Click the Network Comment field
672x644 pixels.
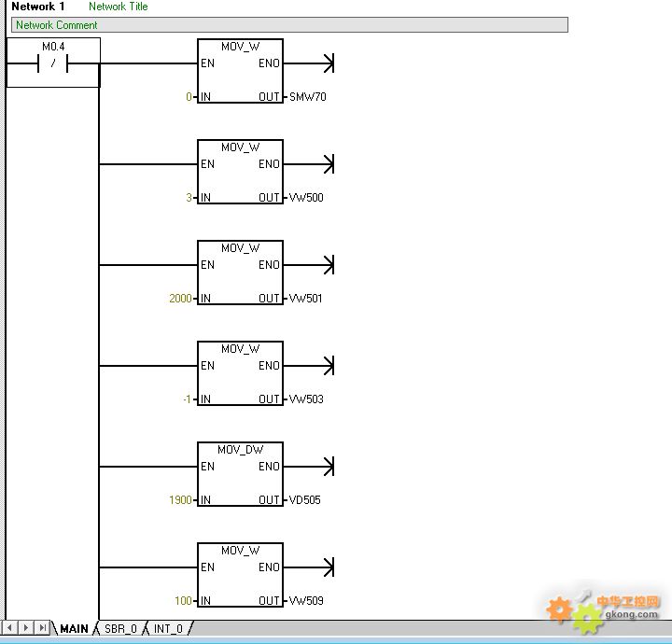click(289, 25)
